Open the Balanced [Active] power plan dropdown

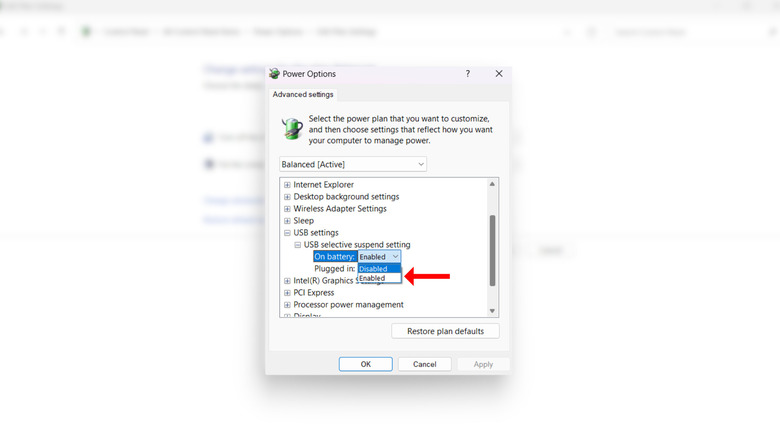pyautogui.click(x=353, y=164)
